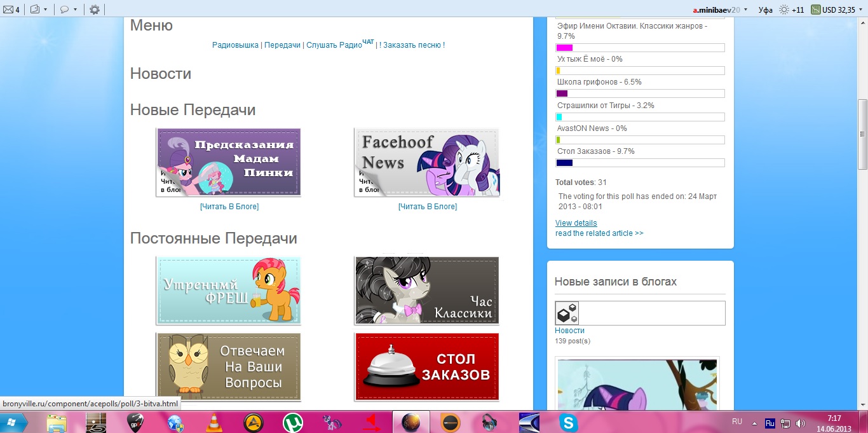Screen dimensions: 868x433
Task: Open the Новости blog link
Action: tap(569, 331)
